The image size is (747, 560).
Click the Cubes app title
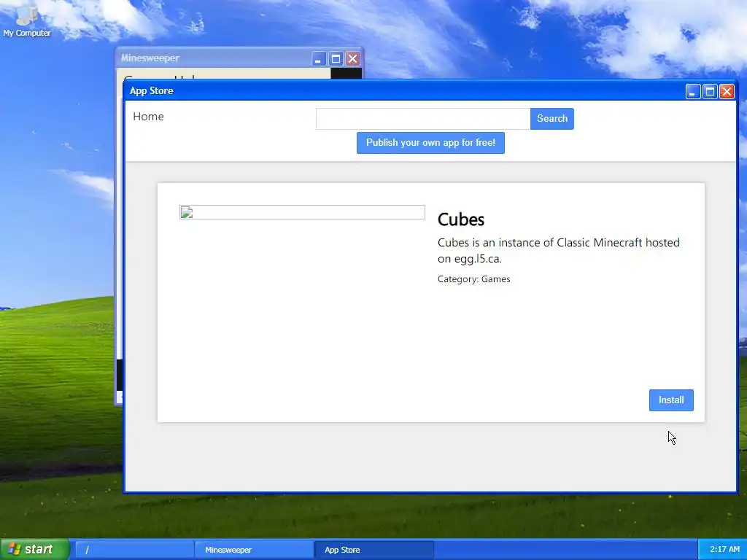click(461, 219)
